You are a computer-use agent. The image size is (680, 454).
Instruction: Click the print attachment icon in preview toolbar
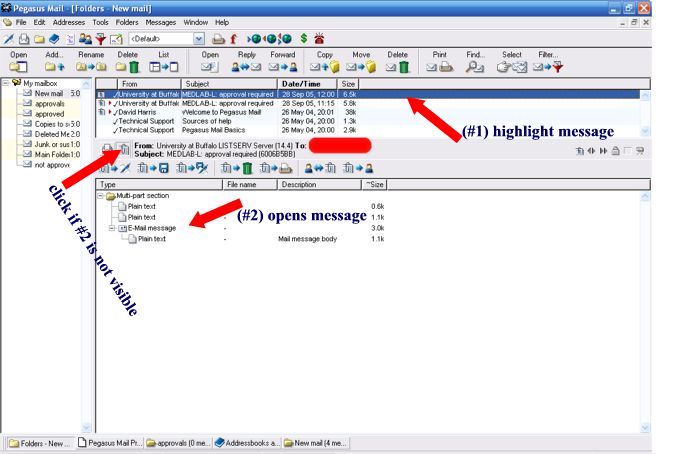(276, 168)
